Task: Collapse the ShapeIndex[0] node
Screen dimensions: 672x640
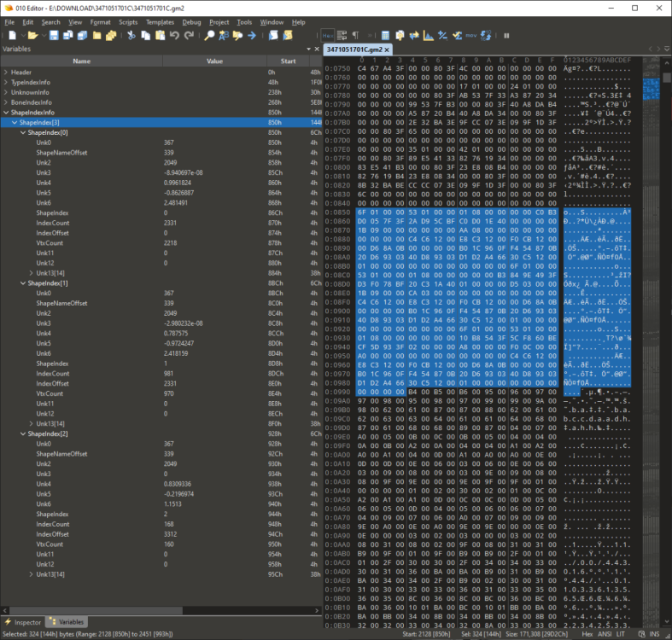Action: [23, 133]
